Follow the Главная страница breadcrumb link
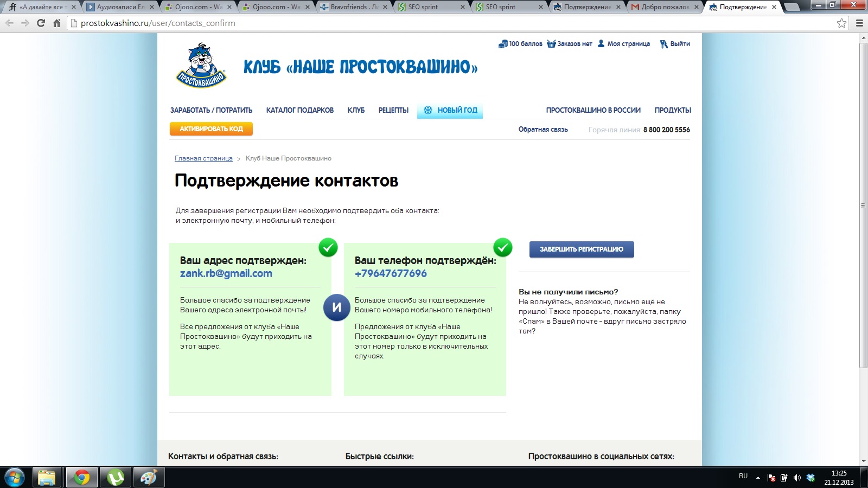This screenshot has height=488, width=868. 203,158
